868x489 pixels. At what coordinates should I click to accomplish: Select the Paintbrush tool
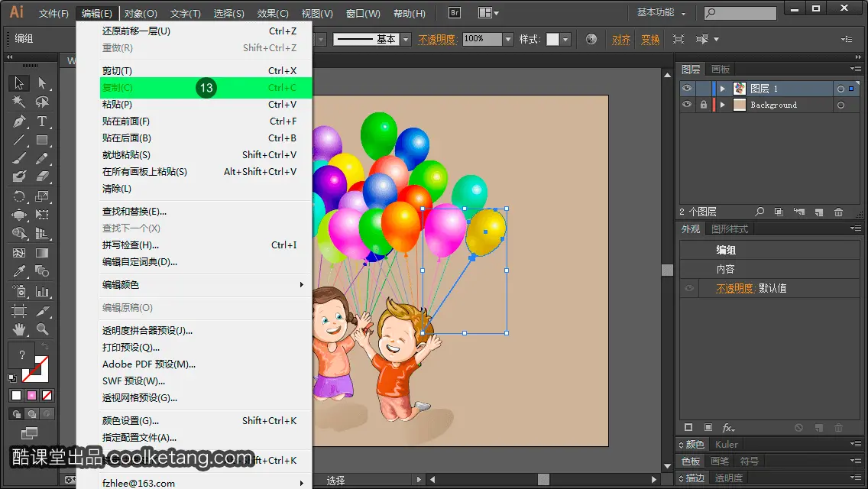click(19, 159)
